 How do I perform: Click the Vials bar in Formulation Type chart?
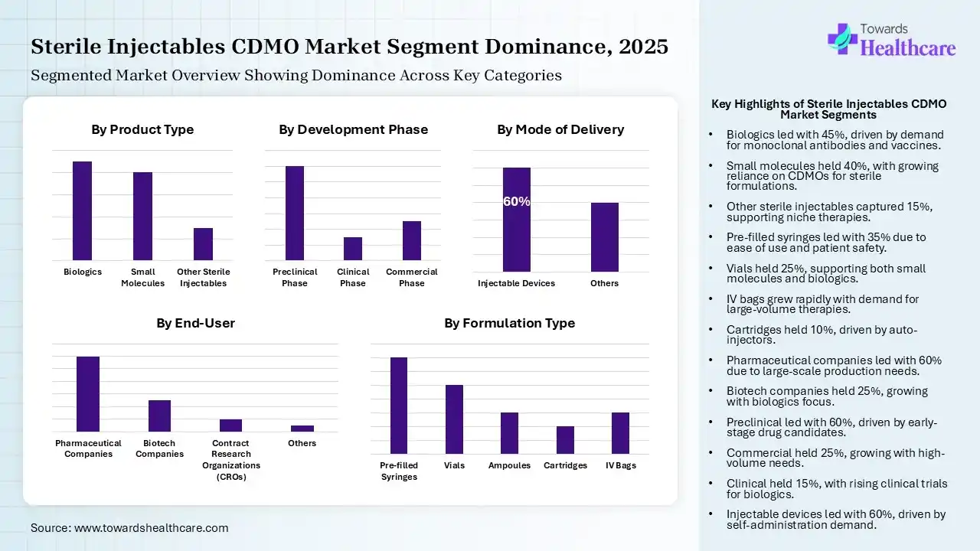454,419
